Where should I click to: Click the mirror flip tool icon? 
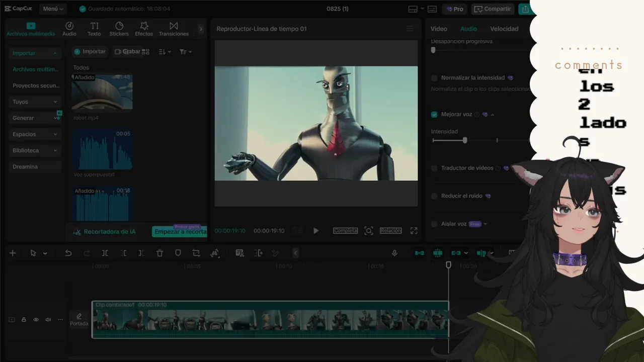click(215, 253)
